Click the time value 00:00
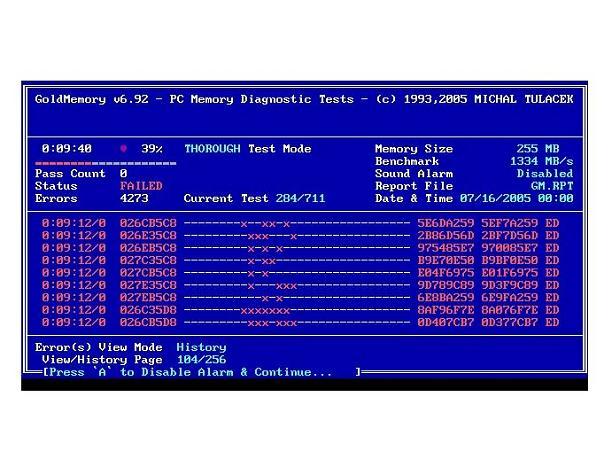 555,198
